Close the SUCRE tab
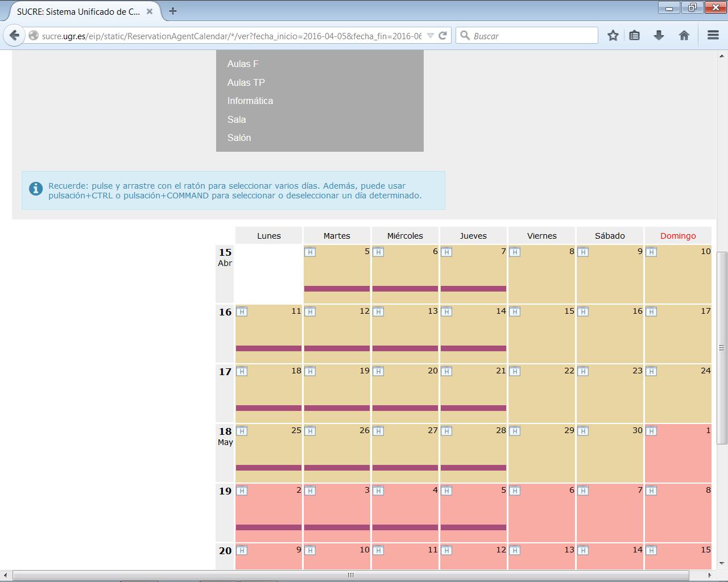Image resolution: width=728 pixels, height=582 pixels. coord(150,11)
